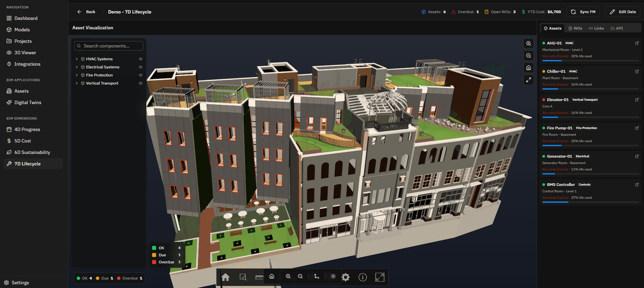
Task: Click the home view button in the vertical control stack
Action: 529,68
